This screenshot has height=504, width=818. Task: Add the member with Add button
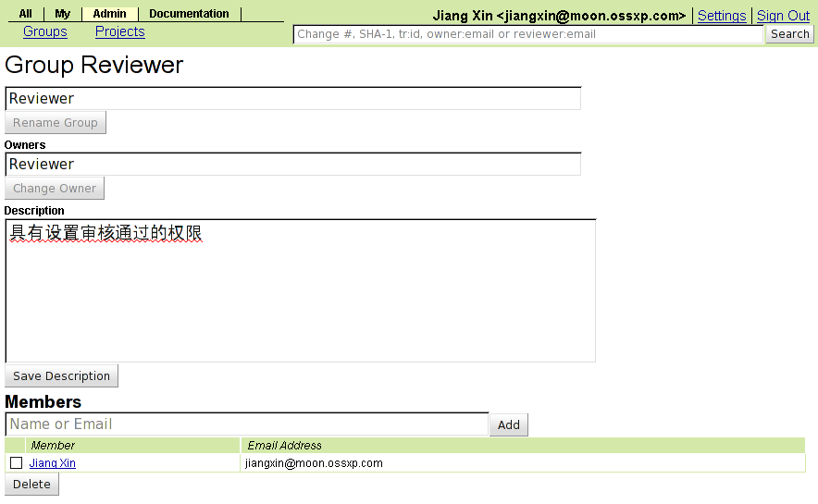509,424
